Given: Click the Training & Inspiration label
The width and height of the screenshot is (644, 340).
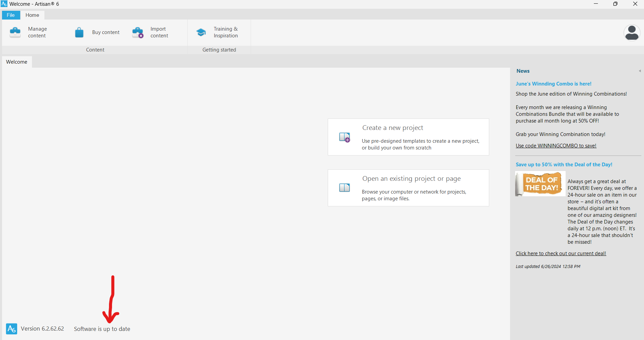Looking at the screenshot, I should 226,32.
